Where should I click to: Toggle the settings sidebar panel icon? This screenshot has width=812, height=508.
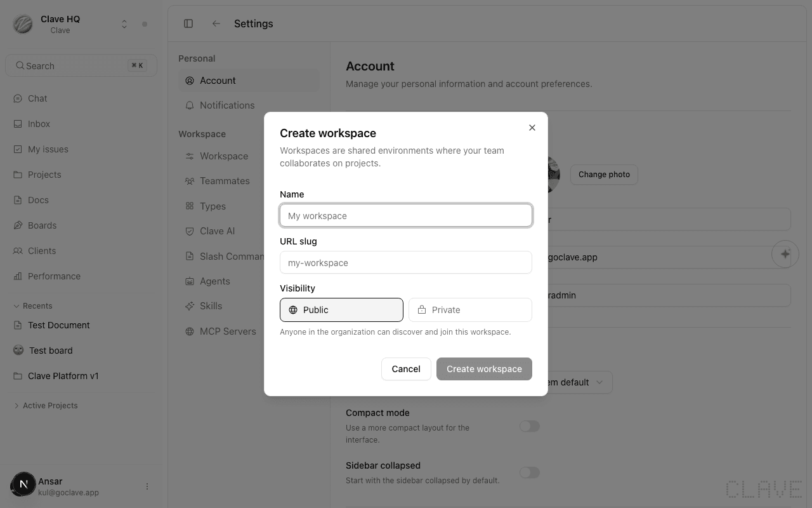point(188,23)
